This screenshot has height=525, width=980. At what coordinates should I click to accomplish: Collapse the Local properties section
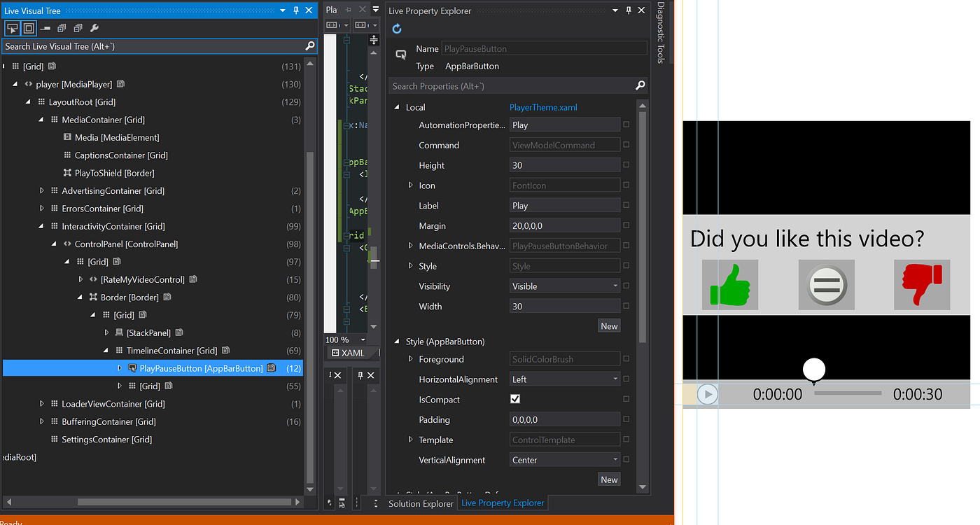(397, 107)
